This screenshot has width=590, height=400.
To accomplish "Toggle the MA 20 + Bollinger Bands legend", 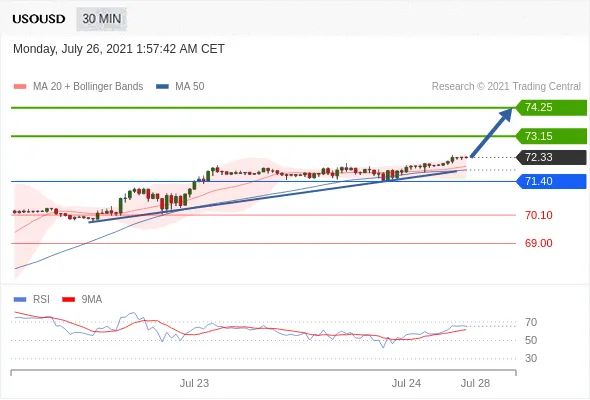I will (78, 87).
